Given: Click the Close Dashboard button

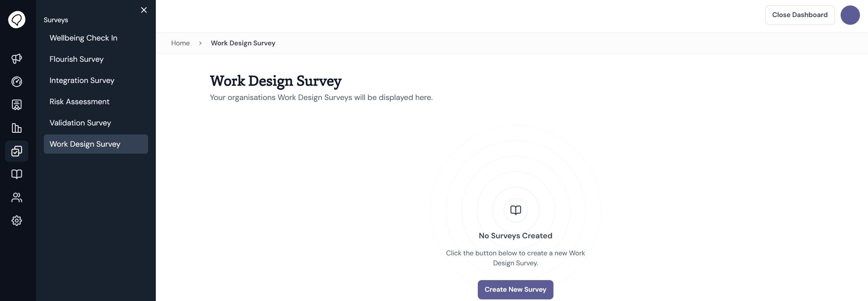Looking at the screenshot, I should tap(800, 15).
